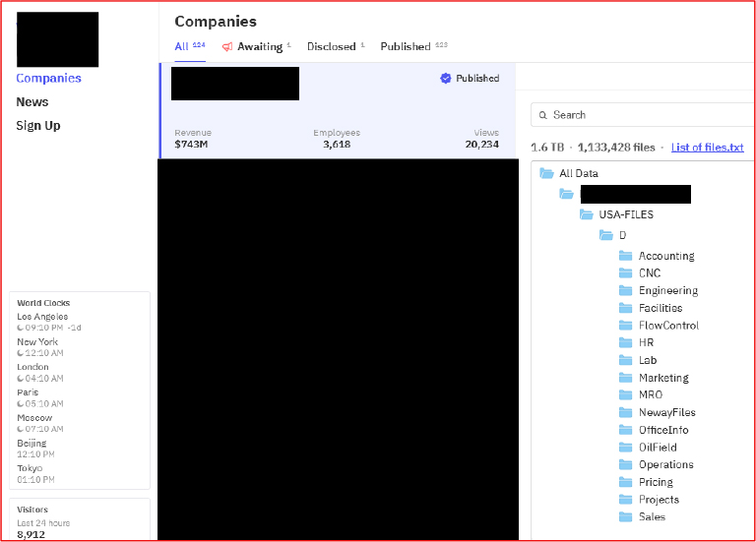Click the Accounting folder icon
This screenshot has height=542, width=756.
coord(625,256)
